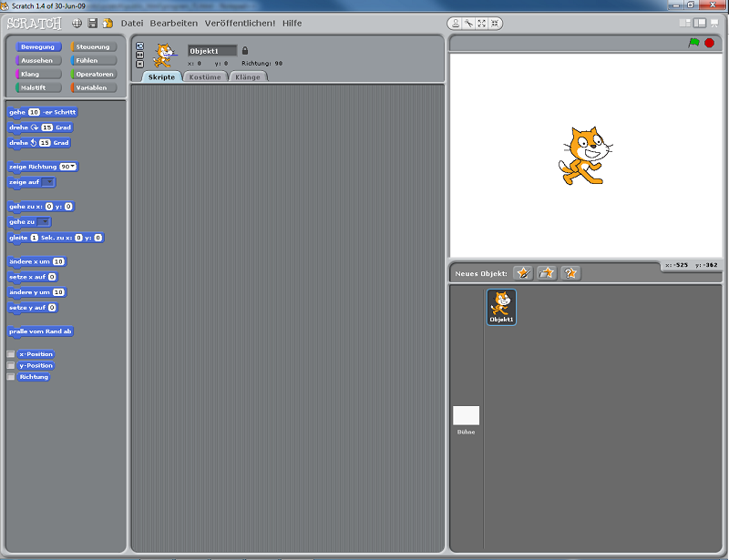Image resolution: width=729 pixels, height=560 pixels.
Task: Switch to full stage view
Action: 700,23
